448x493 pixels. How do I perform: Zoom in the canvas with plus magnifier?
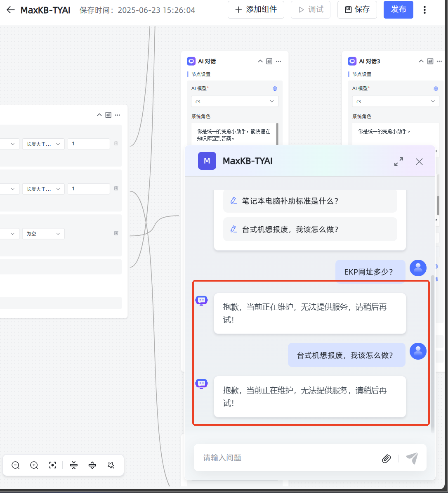click(x=34, y=465)
